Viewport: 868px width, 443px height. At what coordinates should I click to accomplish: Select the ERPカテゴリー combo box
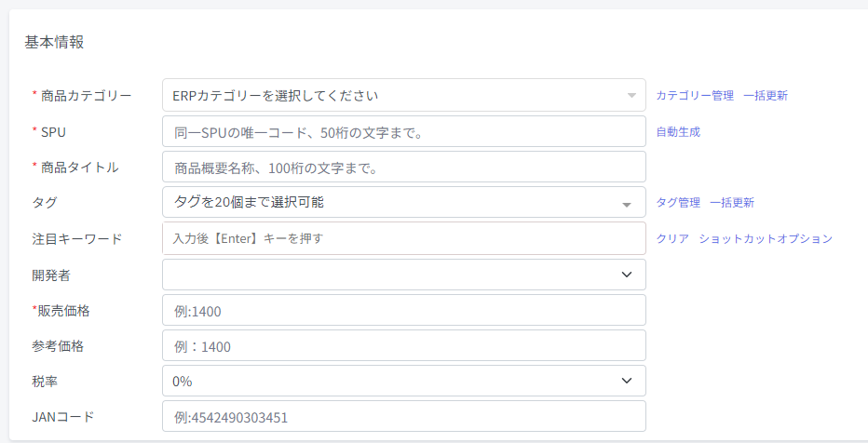pos(404,95)
